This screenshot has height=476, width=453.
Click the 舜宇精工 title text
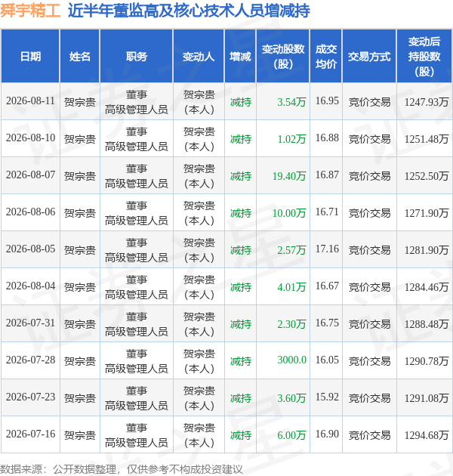30,11
